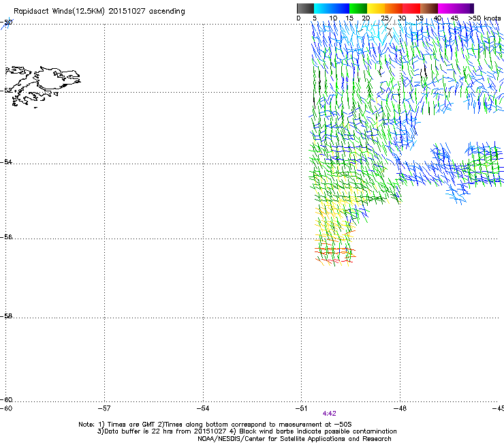The width and height of the screenshot is (504, 443).
Task: Click the 'Data buffer is 22 hrs' note
Action: click(247, 431)
